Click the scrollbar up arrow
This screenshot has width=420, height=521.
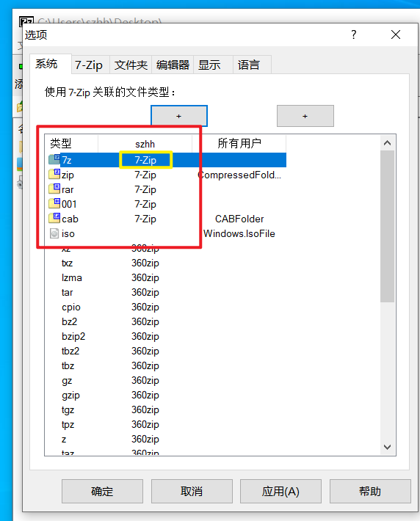[387, 143]
